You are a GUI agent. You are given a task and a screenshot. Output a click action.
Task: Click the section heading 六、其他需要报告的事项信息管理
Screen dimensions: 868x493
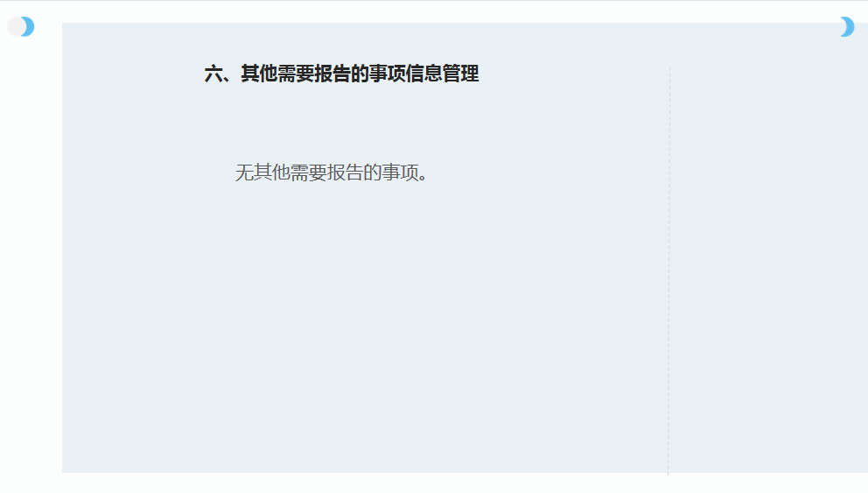pos(341,74)
